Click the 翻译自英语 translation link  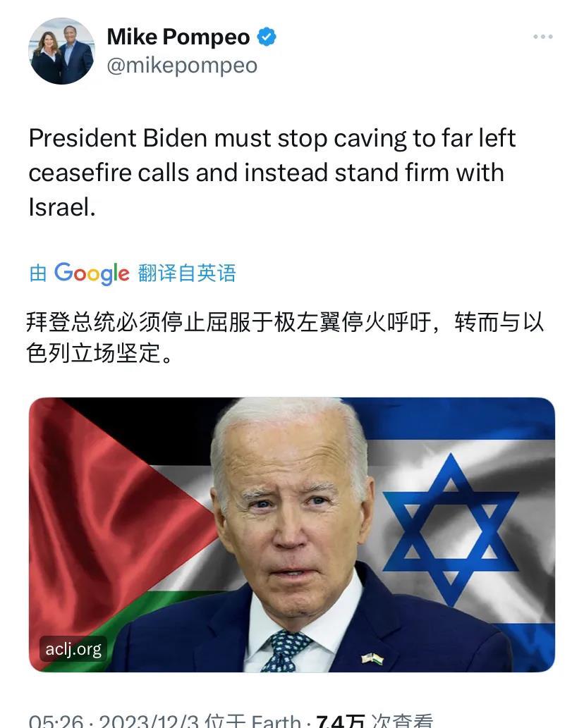coord(187,273)
